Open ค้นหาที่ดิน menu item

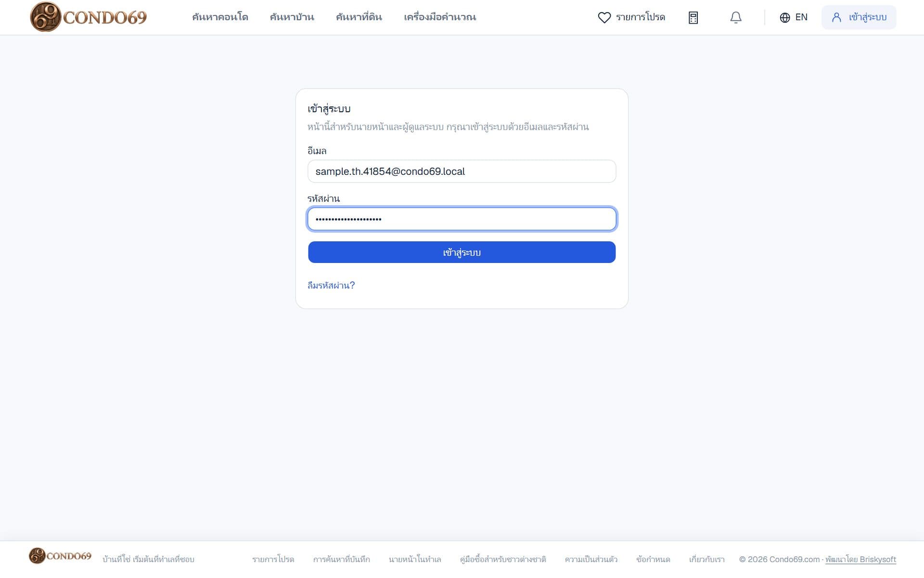[359, 17]
